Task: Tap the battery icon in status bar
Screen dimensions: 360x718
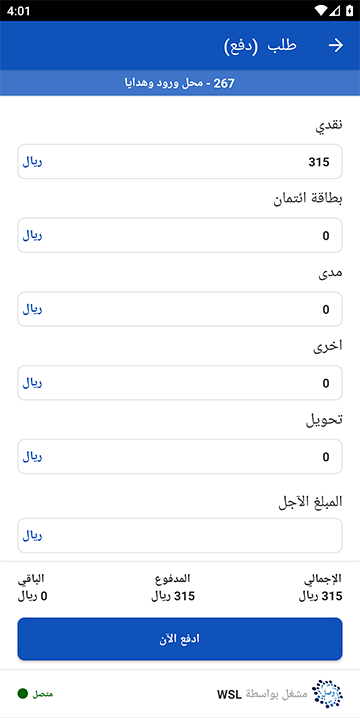Action: coord(349,10)
